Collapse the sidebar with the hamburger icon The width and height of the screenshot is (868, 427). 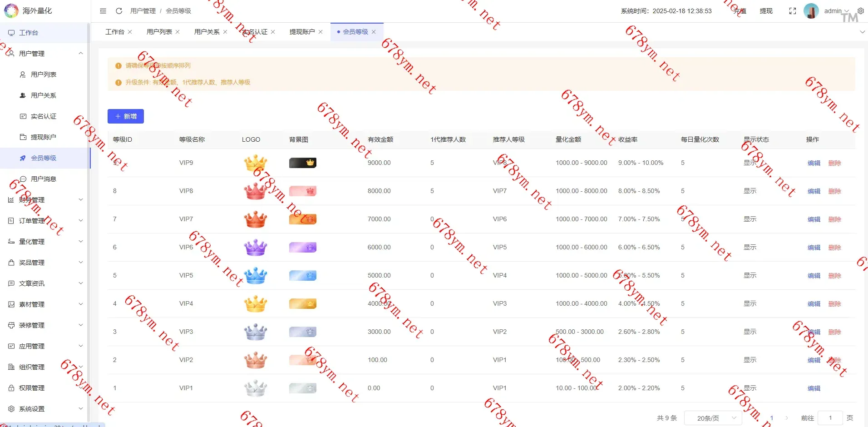(103, 11)
